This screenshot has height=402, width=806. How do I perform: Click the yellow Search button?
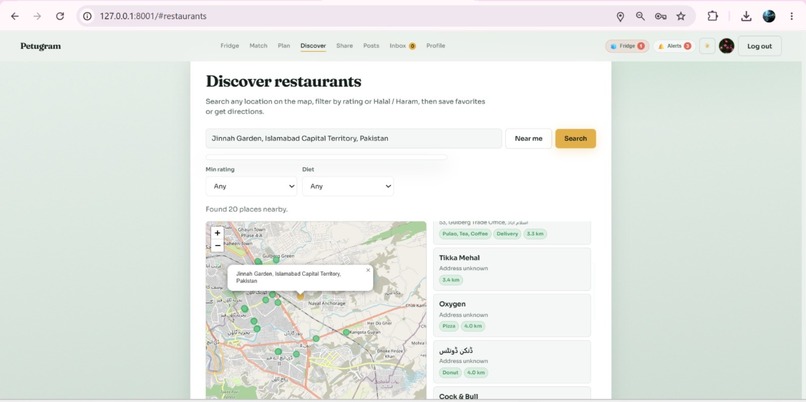coord(576,138)
